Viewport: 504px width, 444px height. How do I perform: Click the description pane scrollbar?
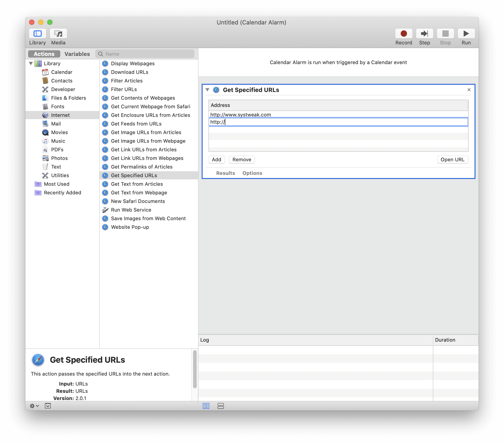point(194,369)
